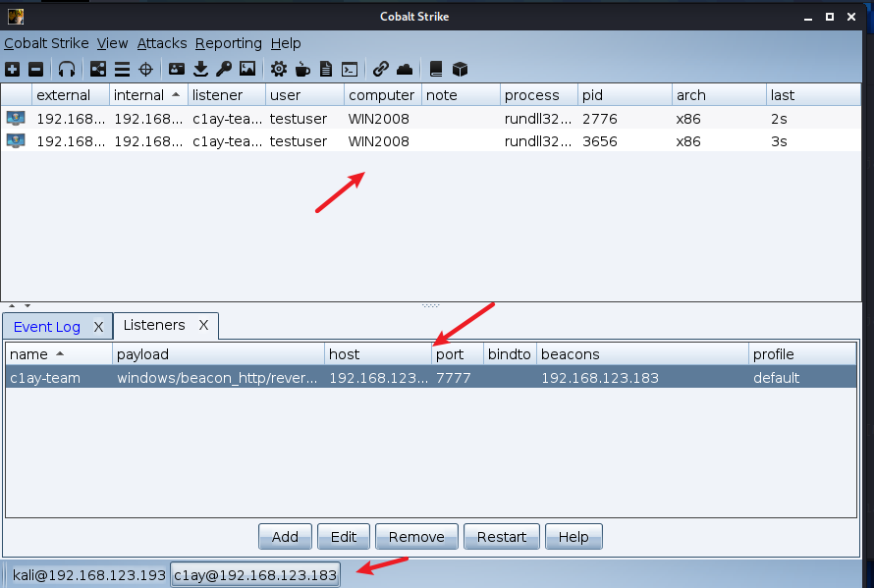The image size is (874, 588).
Task: Sort sessions by the internal column header
Action: 148,95
